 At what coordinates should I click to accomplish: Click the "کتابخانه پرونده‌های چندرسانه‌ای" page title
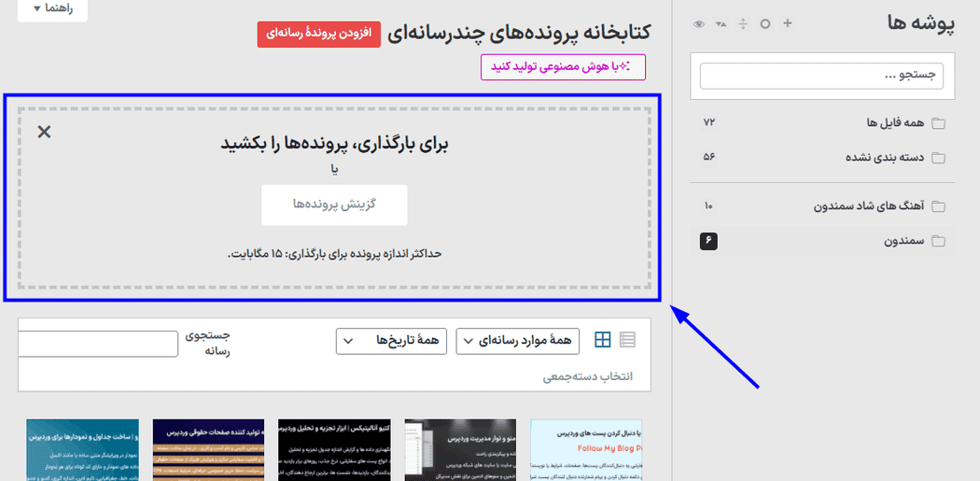tap(519, 33)
